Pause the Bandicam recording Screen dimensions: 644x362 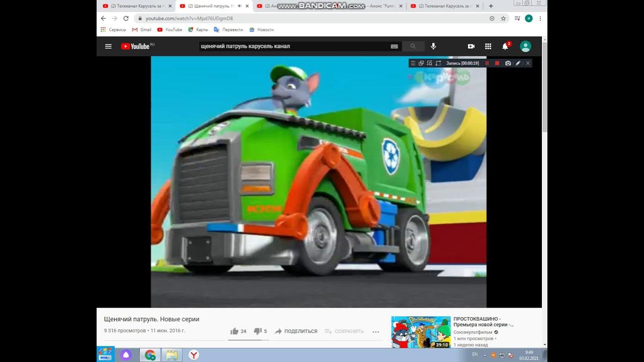coord(487,63)
